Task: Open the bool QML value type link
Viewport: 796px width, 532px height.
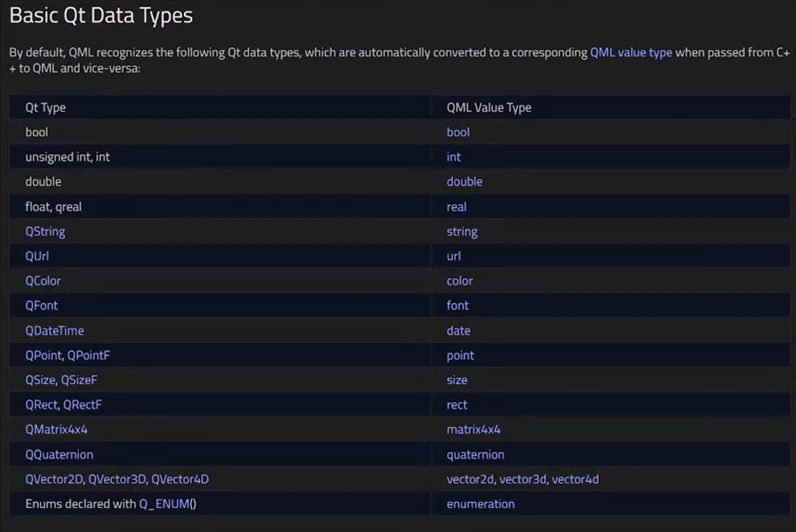Action: (x=458, y=132)
